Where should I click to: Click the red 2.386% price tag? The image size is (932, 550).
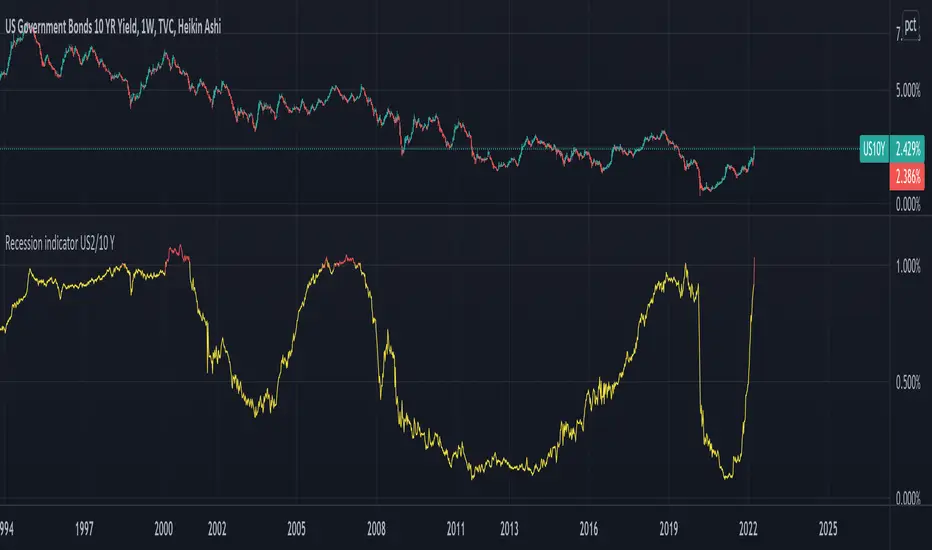tap(907, 176)
